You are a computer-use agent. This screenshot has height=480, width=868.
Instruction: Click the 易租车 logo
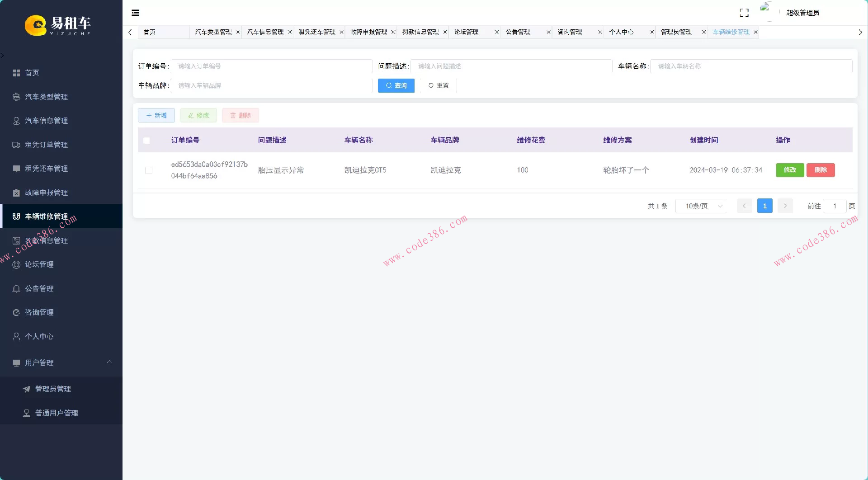[58, 25]
